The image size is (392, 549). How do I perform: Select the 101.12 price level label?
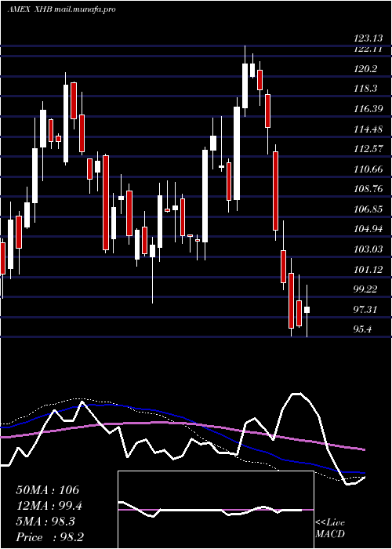click(x=368, y=270)
